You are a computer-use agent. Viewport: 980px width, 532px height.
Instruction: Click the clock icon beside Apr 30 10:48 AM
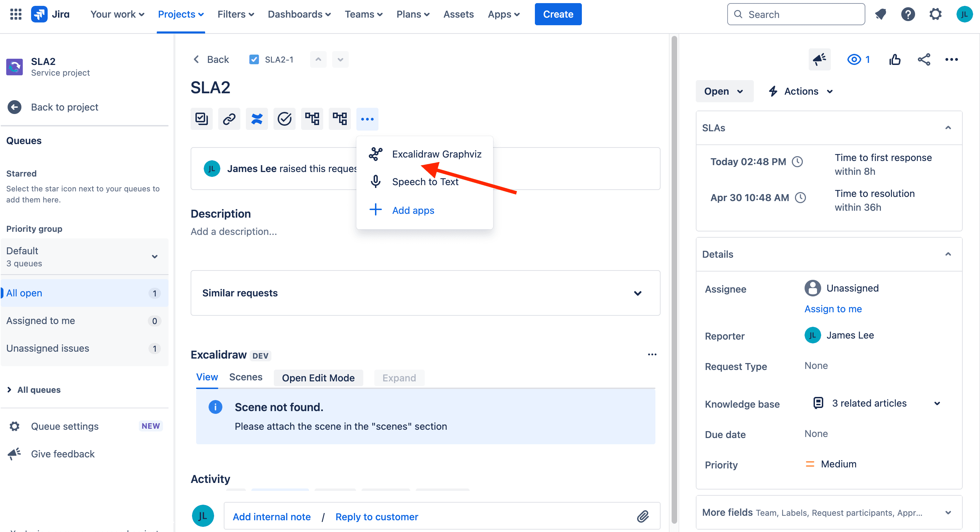[x=800, y=198]
